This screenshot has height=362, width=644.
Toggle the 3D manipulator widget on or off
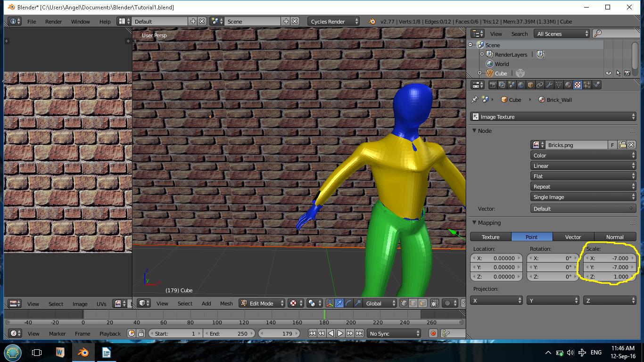[330, 304]
